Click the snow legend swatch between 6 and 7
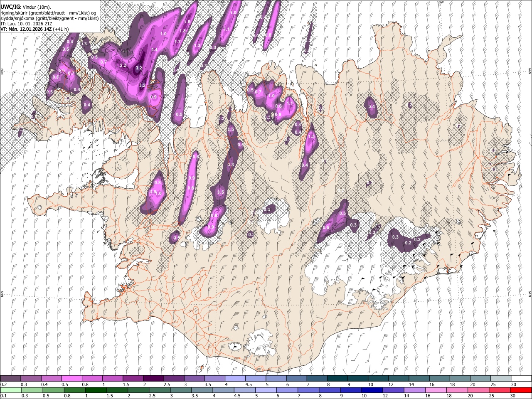Screen dimensions: 532x399 click(x=297, y=378)
